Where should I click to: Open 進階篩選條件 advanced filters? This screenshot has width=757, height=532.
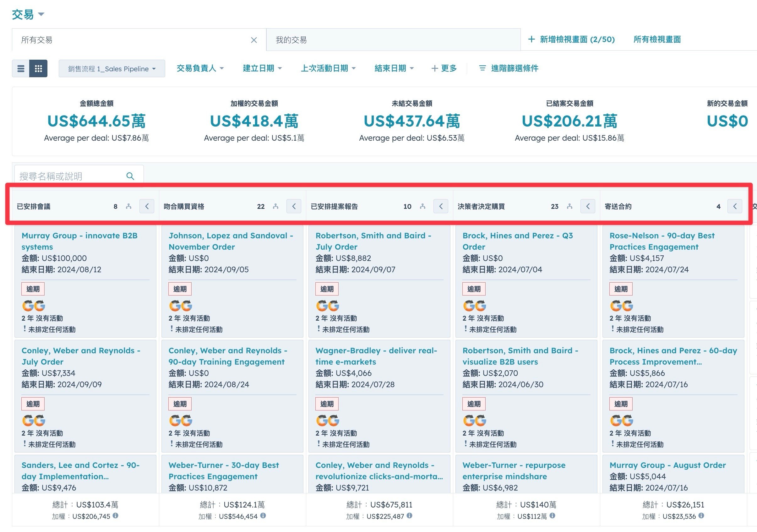508,68
